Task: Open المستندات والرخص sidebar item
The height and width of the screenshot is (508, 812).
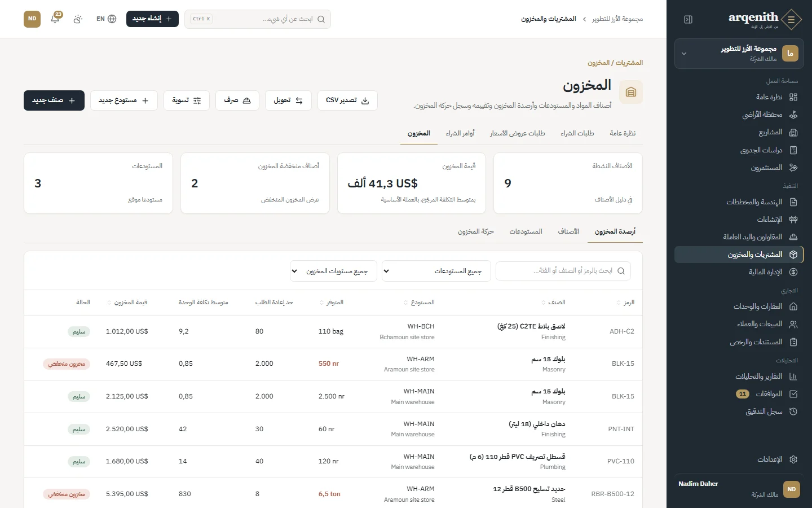Action: [739, 342]
